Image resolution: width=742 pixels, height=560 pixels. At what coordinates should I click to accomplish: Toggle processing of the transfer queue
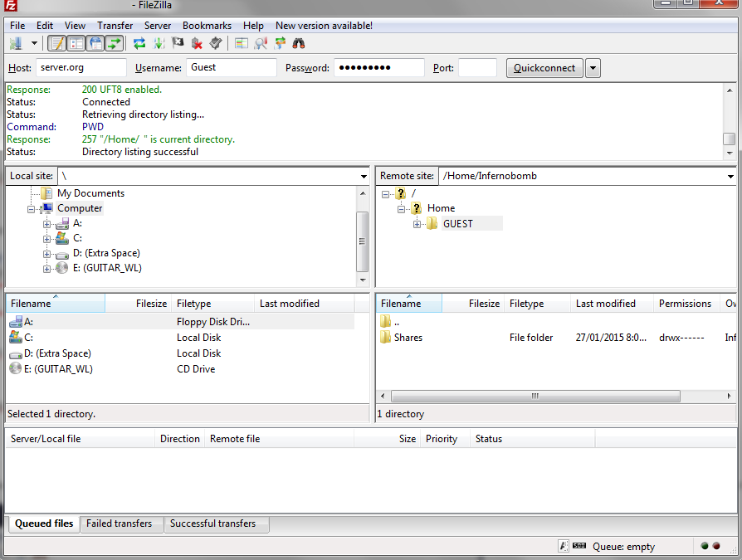point(159,43)
